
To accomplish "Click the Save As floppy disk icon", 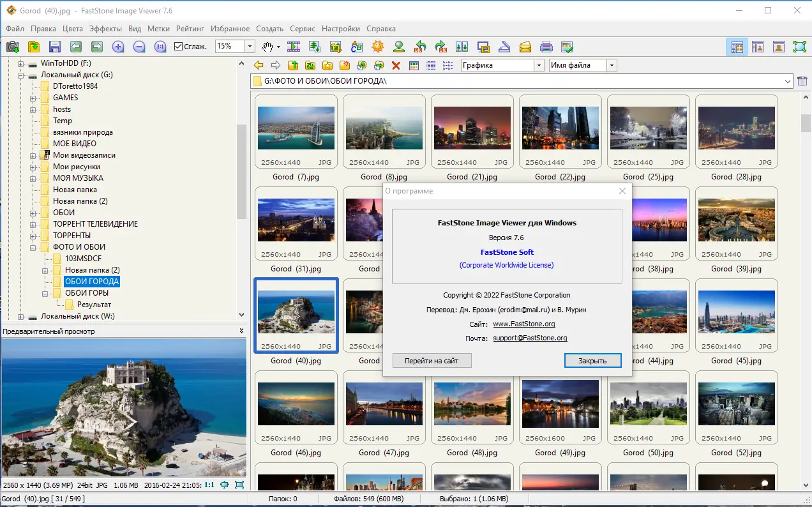I will pos(54,47).
